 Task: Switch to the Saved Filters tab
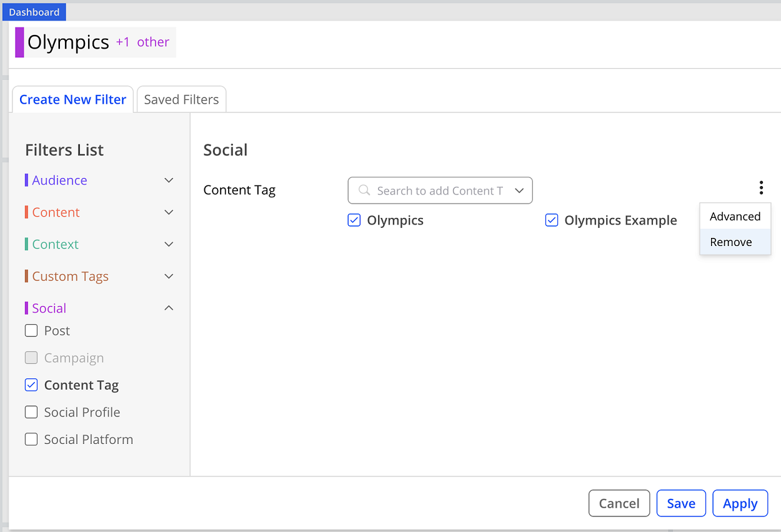click(181, 100)
